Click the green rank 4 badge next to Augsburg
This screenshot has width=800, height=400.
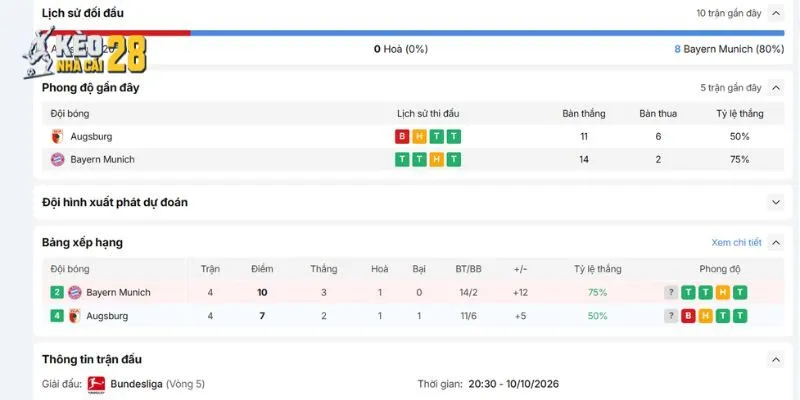57,316
